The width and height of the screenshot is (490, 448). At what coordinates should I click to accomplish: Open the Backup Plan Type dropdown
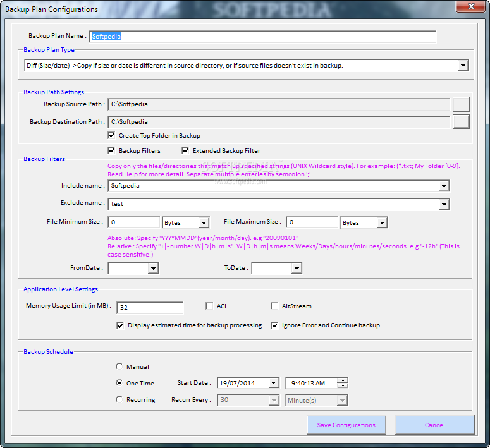(463, 66)
